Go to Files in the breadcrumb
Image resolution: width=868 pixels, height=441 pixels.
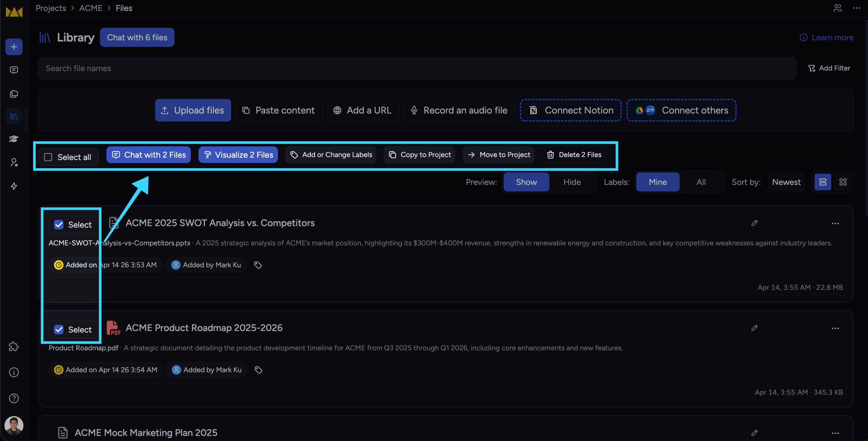(124, 8)
